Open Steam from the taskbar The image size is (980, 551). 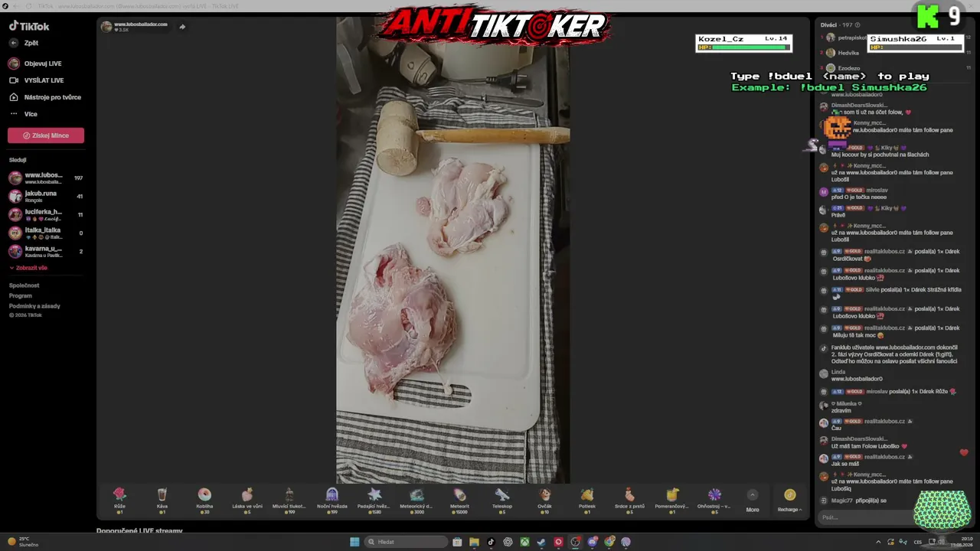point(541,542)
